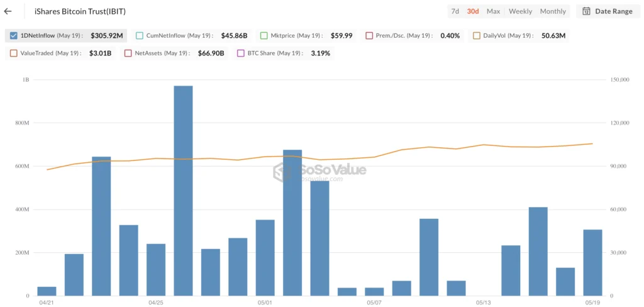Enable the ValueTraded checkbox
Viewport: 644px width, 307px height.
(13, 53)
